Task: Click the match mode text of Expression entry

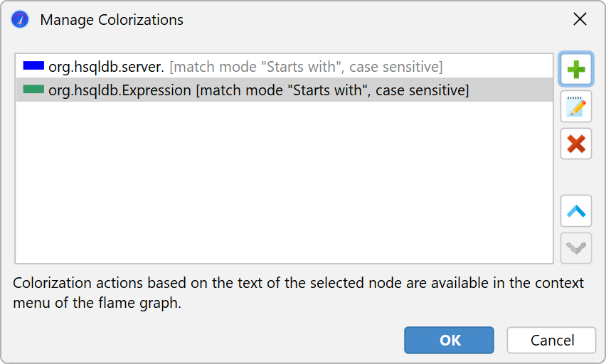Action: pyautogui.click(x=331, y=91)
